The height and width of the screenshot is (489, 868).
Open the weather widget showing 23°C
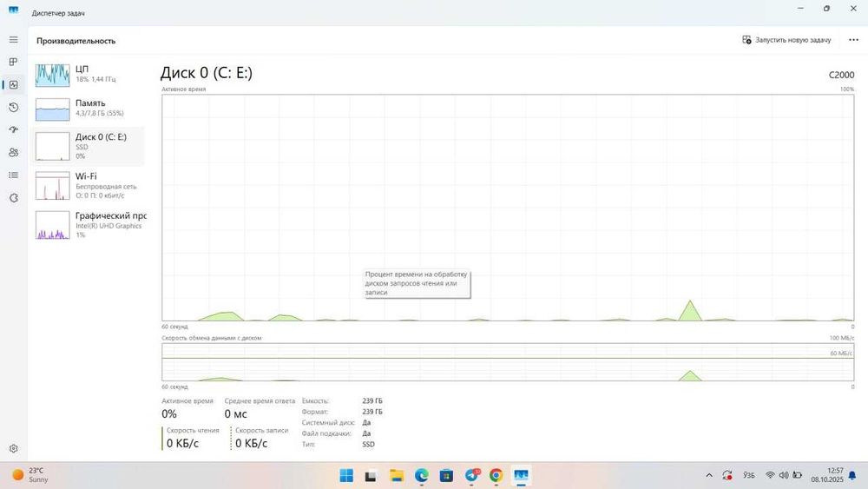click(x=30, y=474)
